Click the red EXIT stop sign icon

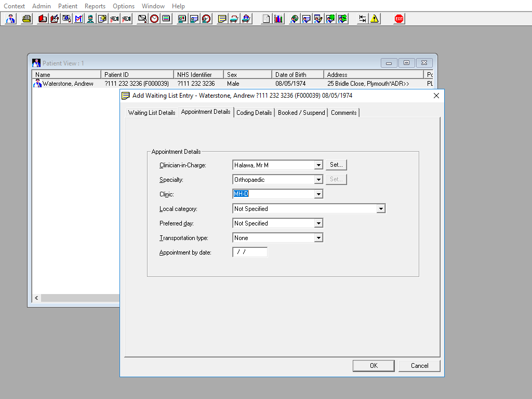click(399, 19)
